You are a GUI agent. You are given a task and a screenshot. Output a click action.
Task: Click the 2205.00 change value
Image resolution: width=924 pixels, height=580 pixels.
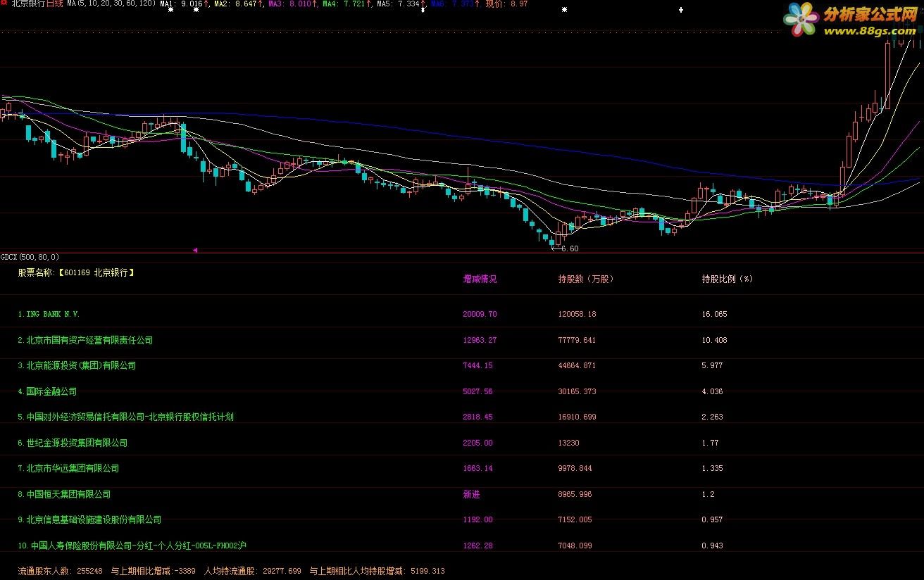pyautogui.click(x=477, y=443)
